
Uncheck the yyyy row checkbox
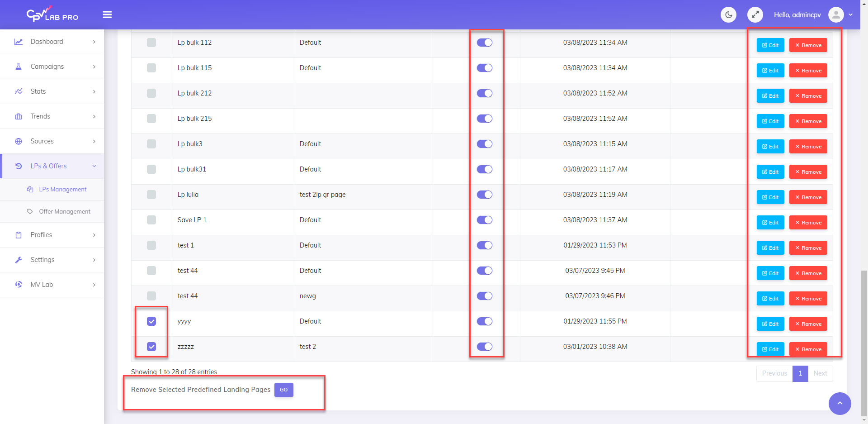coord(151,321)
